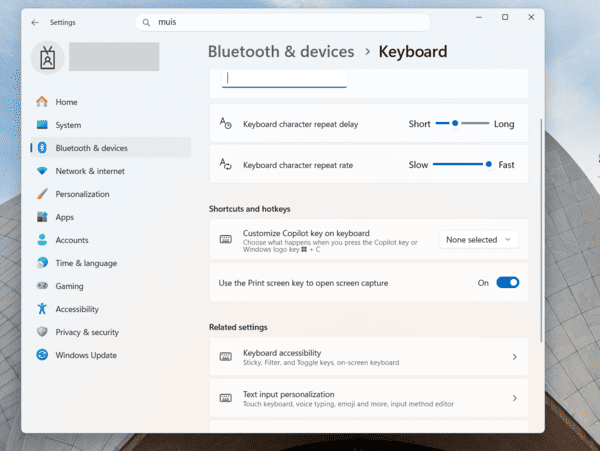Click the repeat rate icon
Image resolution: width=600 pixels, height=451 pixels.
[226, 164]
